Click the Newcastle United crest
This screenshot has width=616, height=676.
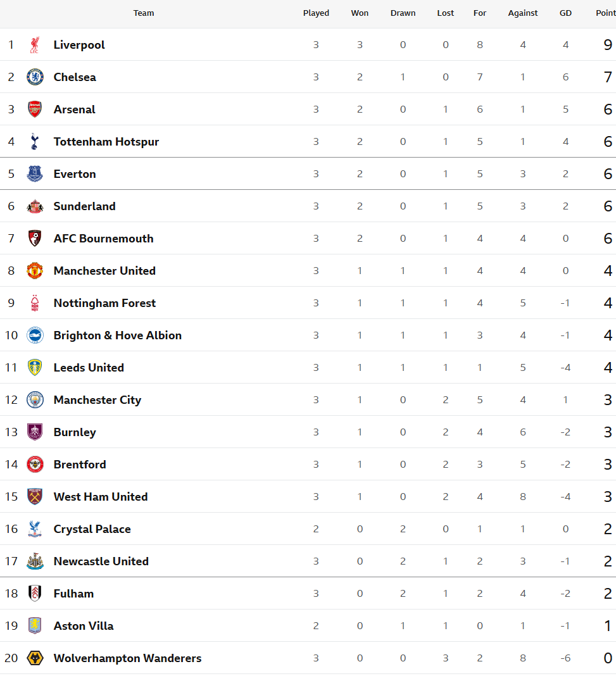tap(35, 561)
